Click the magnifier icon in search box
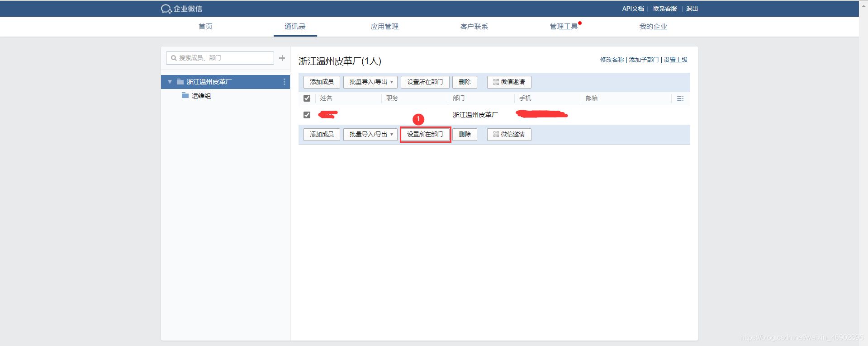The height and width of the screenshot is (346, 868). (174, 58)
